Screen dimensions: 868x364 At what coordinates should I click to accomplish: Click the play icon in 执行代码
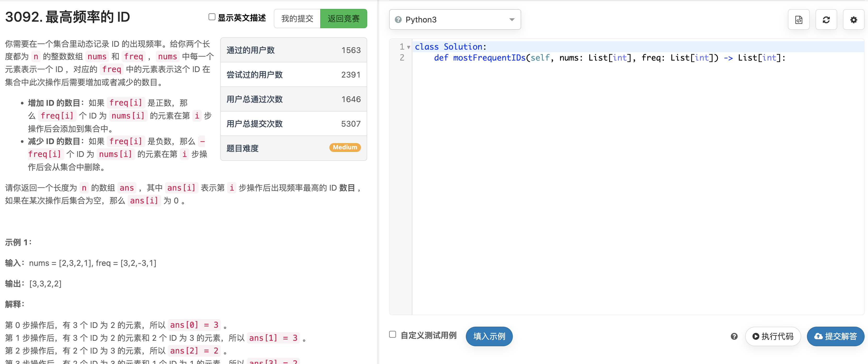tap(756, 336)
